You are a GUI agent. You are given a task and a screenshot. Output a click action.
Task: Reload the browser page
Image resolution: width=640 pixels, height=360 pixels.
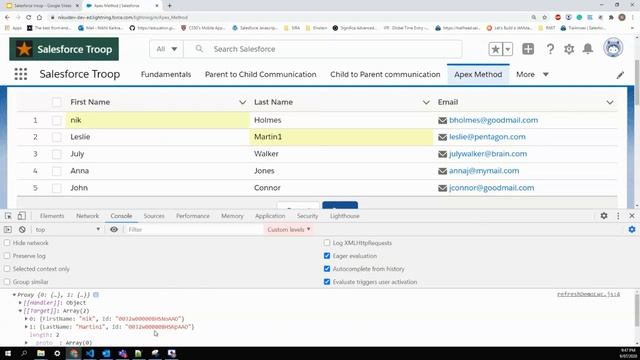(29, 18)
